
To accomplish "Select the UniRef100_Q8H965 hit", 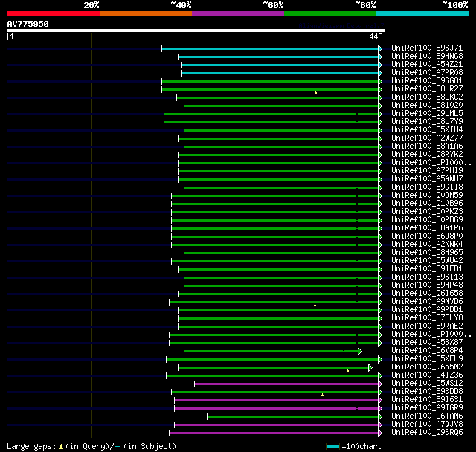I will click(427, 253).
